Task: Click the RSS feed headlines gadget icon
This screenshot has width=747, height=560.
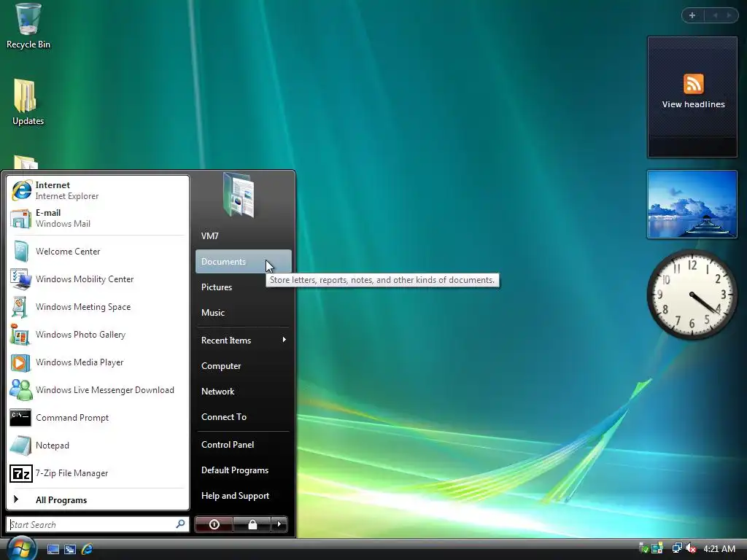Action: point(693,84)
